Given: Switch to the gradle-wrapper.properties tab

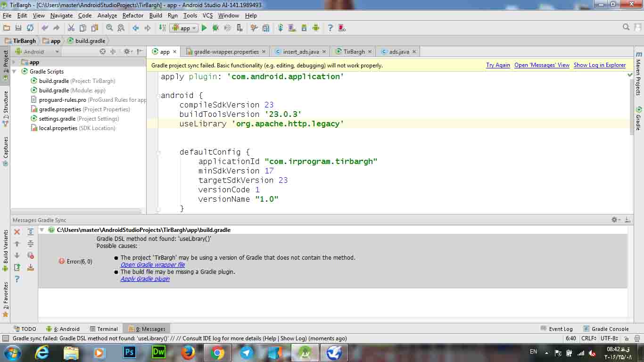Looking at the screenshot, I should pyautogui.click(x=226, y=52).
